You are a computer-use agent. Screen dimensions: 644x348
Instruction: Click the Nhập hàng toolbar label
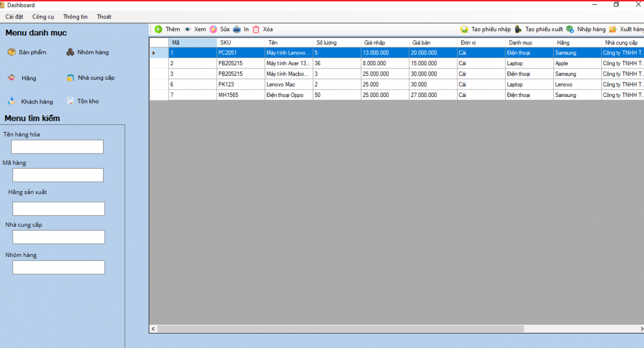tap(592, 29)
